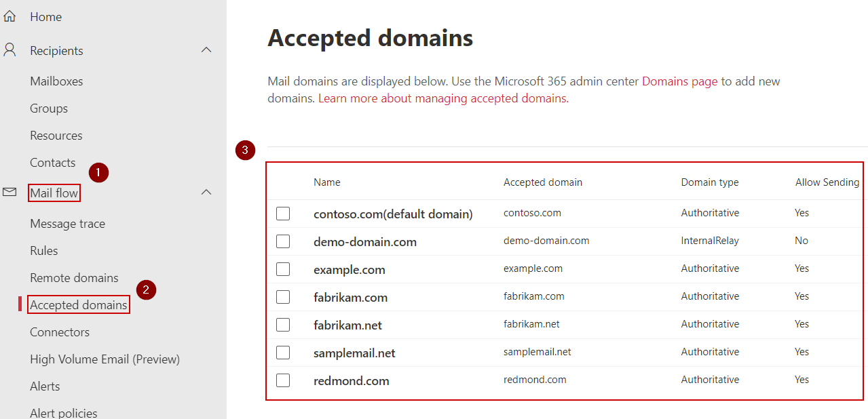Navigate to Alert policies

62,411
